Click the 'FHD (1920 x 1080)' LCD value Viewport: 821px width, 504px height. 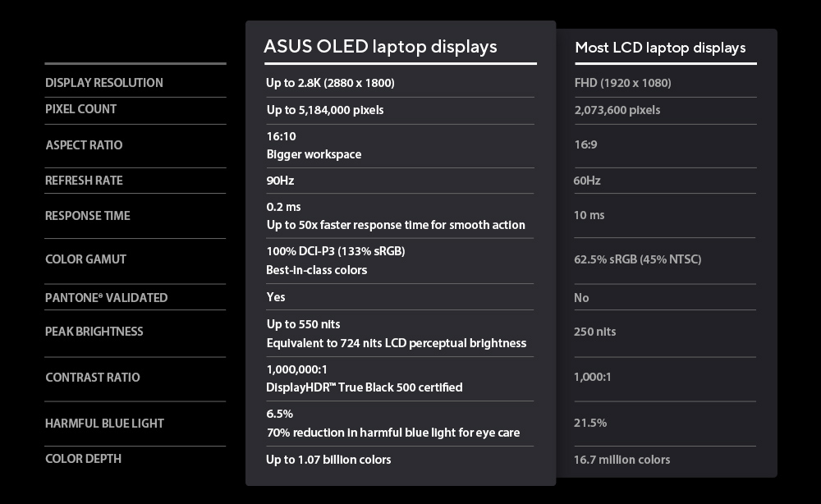622,83
